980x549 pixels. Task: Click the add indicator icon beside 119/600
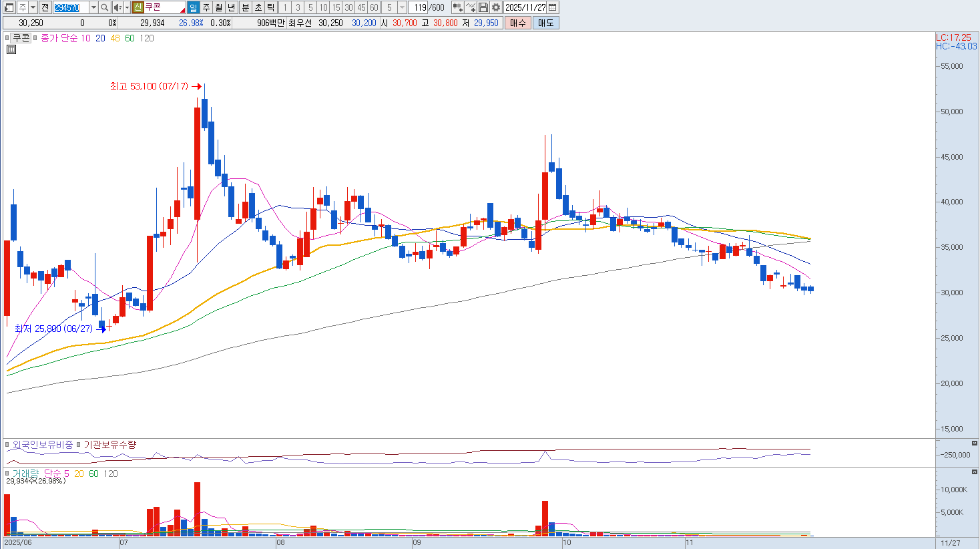(x=457, y=7)
